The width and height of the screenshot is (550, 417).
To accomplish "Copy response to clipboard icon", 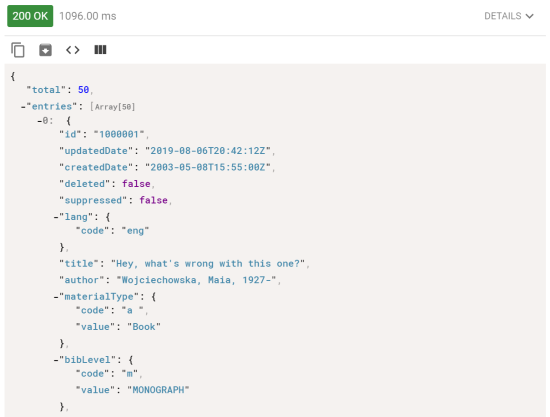I will [x=18, y=50].
